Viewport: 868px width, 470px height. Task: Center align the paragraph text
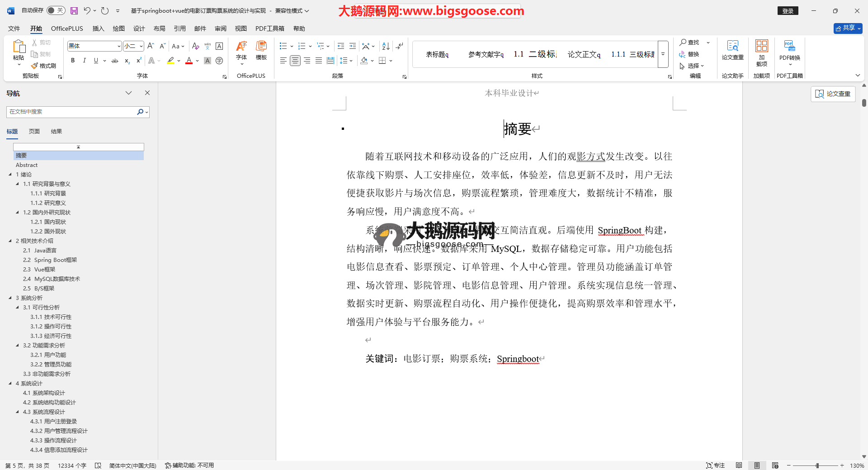(295, 61)
